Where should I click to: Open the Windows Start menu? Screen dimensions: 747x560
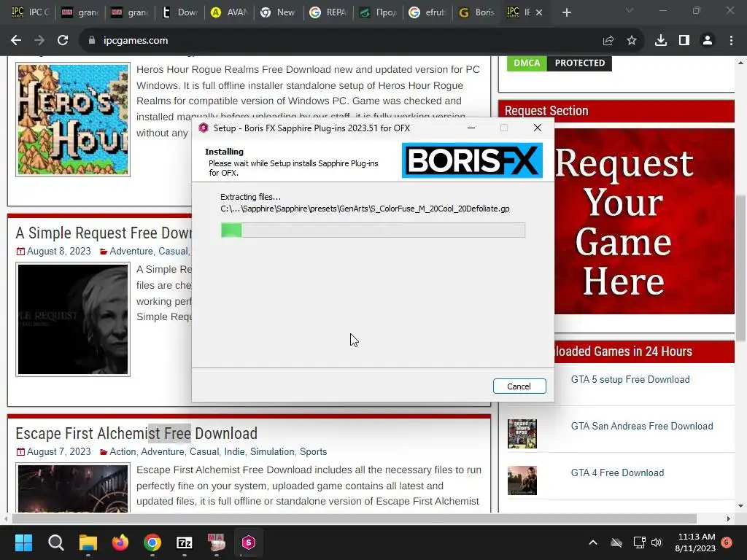[23, 542]
